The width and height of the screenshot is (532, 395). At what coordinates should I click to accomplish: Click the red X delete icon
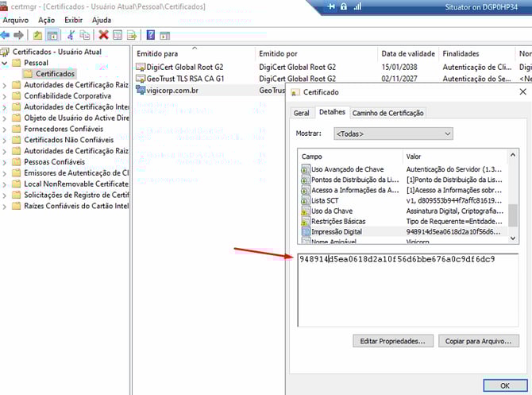[x=103, y=35]
